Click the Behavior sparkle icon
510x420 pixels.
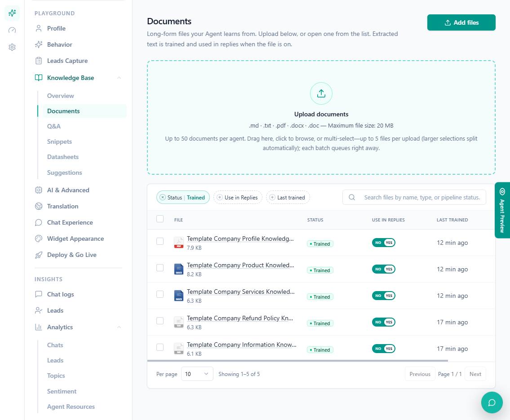click(x=39, y=44)
